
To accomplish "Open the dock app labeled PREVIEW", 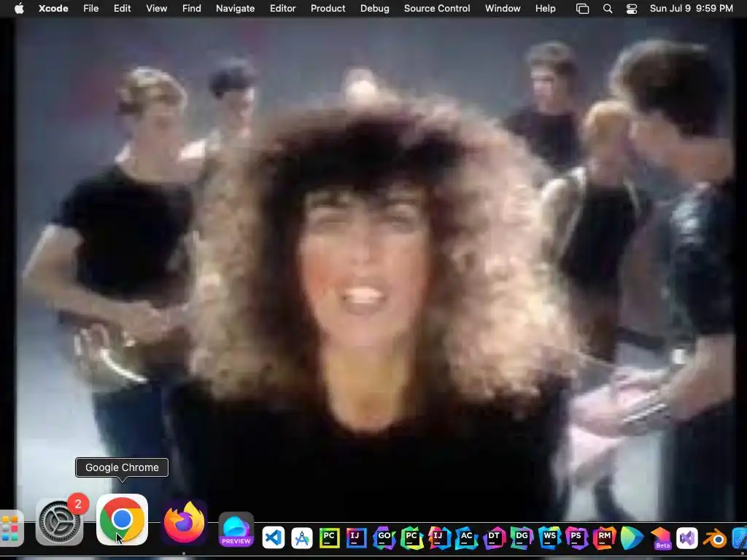I will (236, 529).
